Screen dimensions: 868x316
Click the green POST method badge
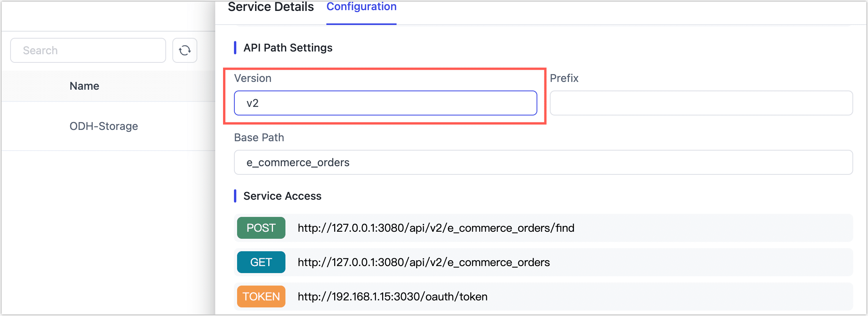(261, 228)
